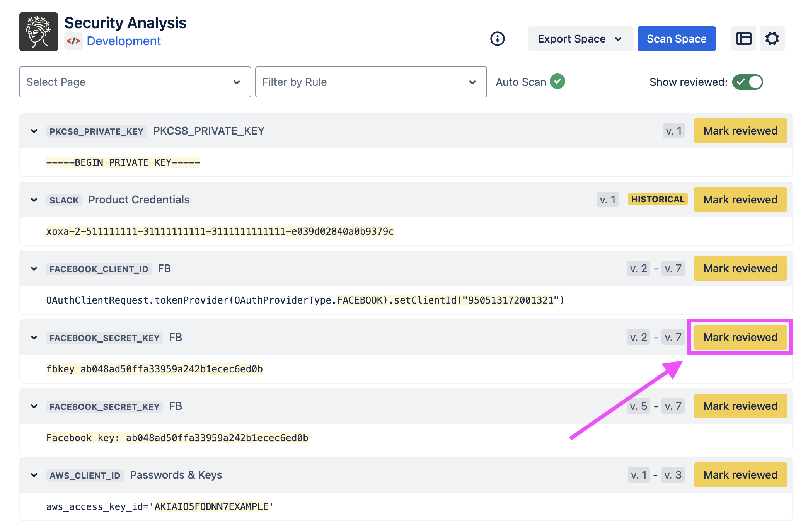
Task: Open the Development space link
Action: pos(124,41)
